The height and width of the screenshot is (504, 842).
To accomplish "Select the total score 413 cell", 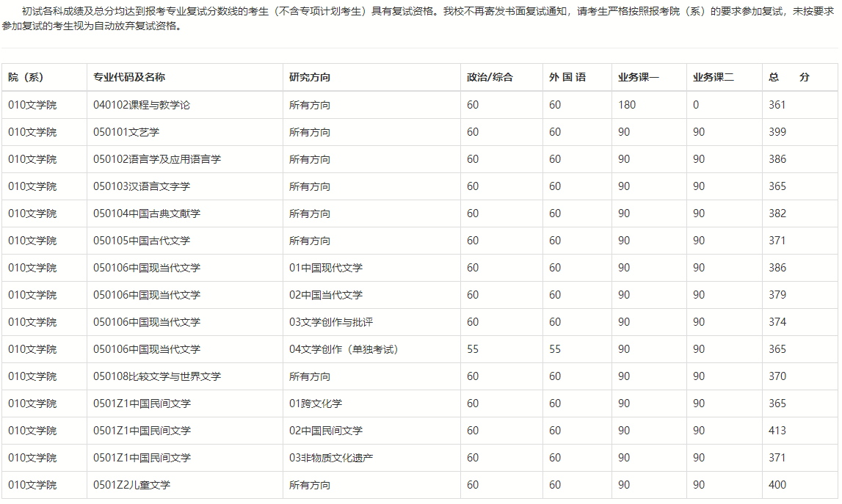I will 777,431.
